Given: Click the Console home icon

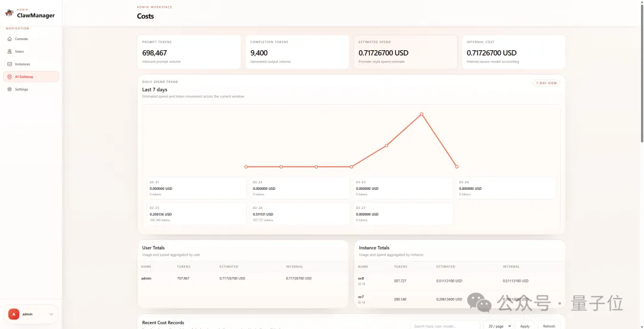Looking at the screenshot, I should coord(10,39).
